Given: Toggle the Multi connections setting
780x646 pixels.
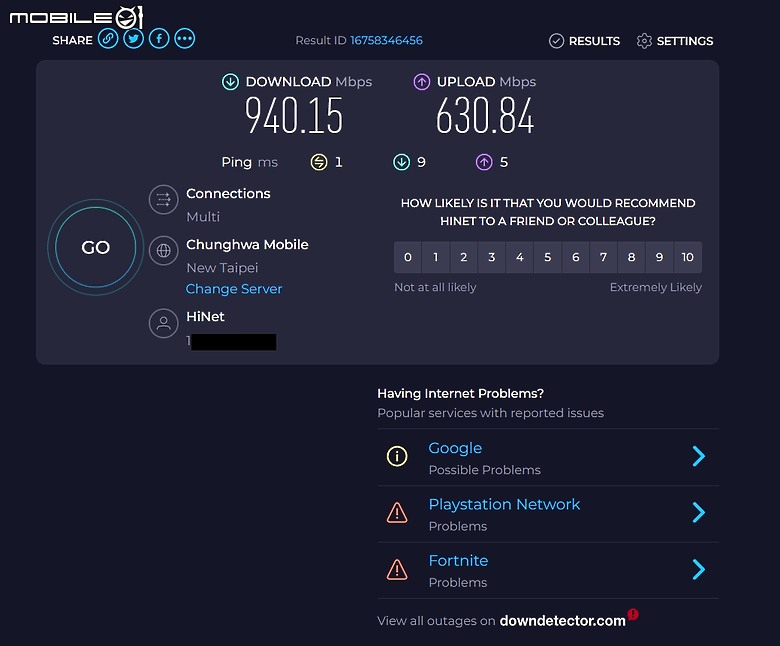Looking at the screenshot, I should [203, 217].
